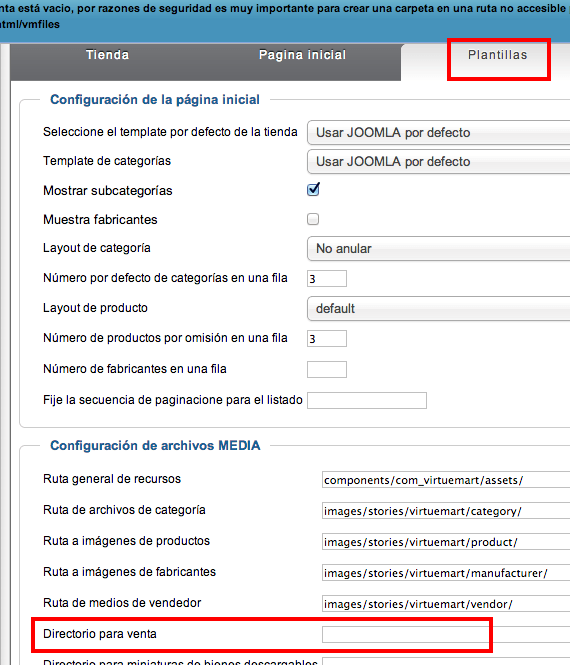The height and width of the screenshot is (665, 570).
Task: Click the downloadable goods thumbnails directory field
Action: [x=446, y=661]
